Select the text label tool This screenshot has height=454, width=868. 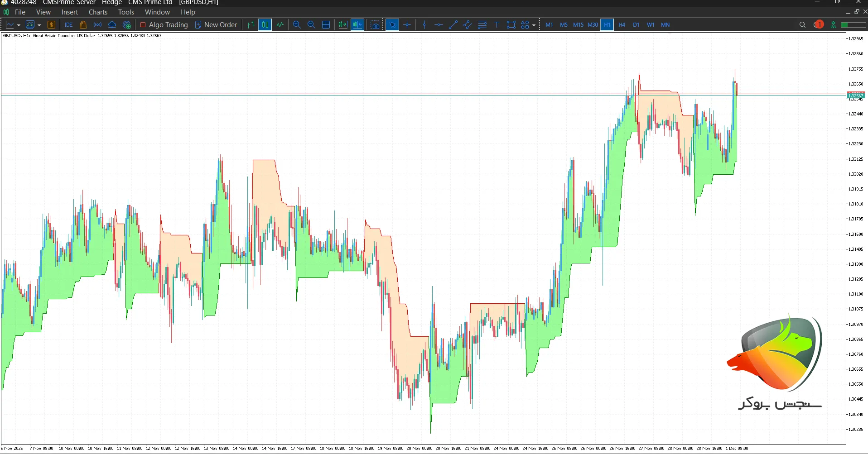click(x=497, y=25)
